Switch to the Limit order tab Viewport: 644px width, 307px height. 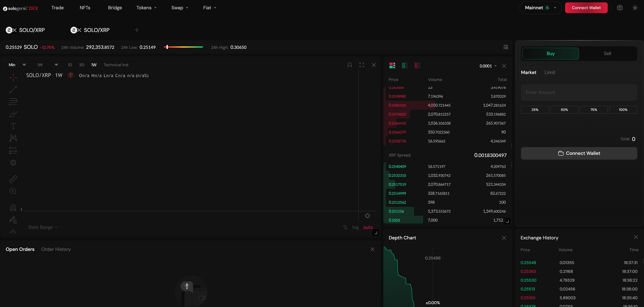550,72
